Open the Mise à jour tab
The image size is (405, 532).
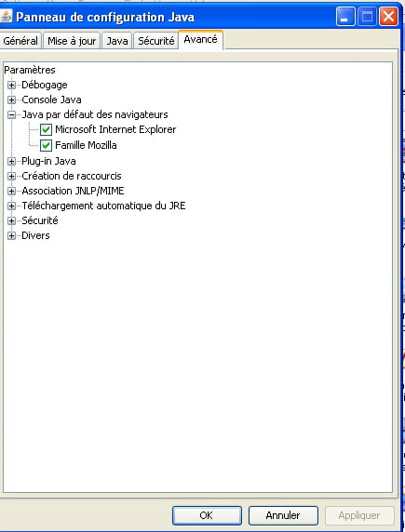pos(72,41)
